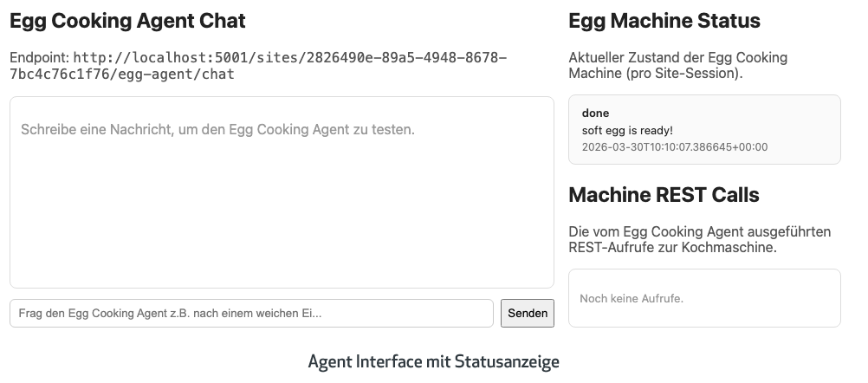Click the 'Agent Interface mit Statusanzeige' caption
This screenshot has height=383, width=868.
tap(433, 361)
